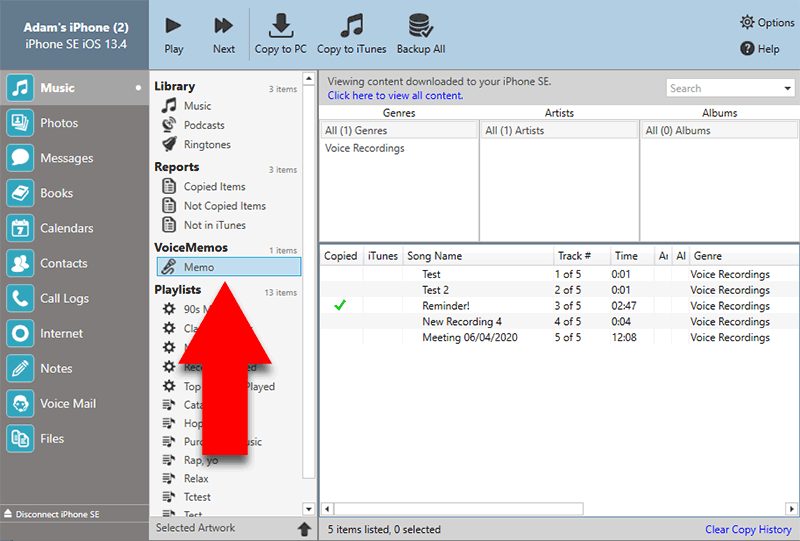Sort by Time column
Viewport: 800px width, 541px height.
632,256
